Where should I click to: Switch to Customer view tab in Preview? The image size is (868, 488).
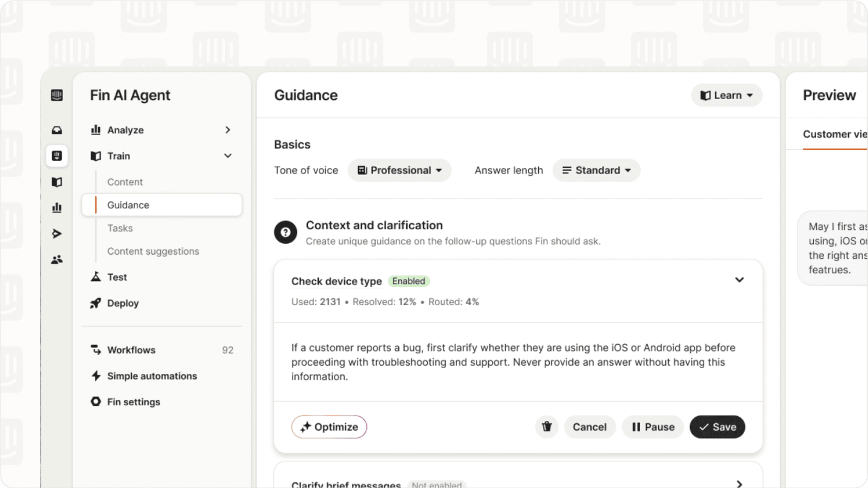tap(835, 135)
